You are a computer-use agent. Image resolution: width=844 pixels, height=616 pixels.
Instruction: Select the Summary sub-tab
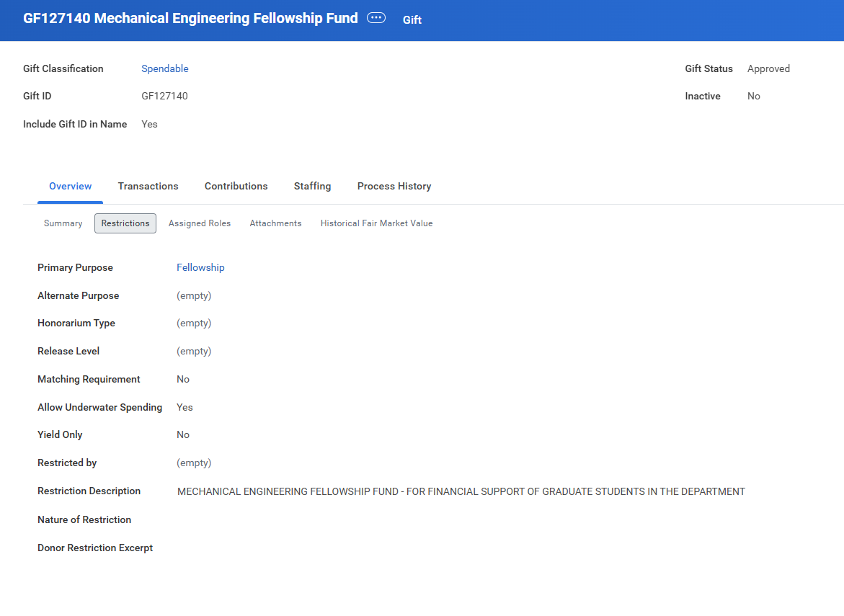(x=63, y=223)
